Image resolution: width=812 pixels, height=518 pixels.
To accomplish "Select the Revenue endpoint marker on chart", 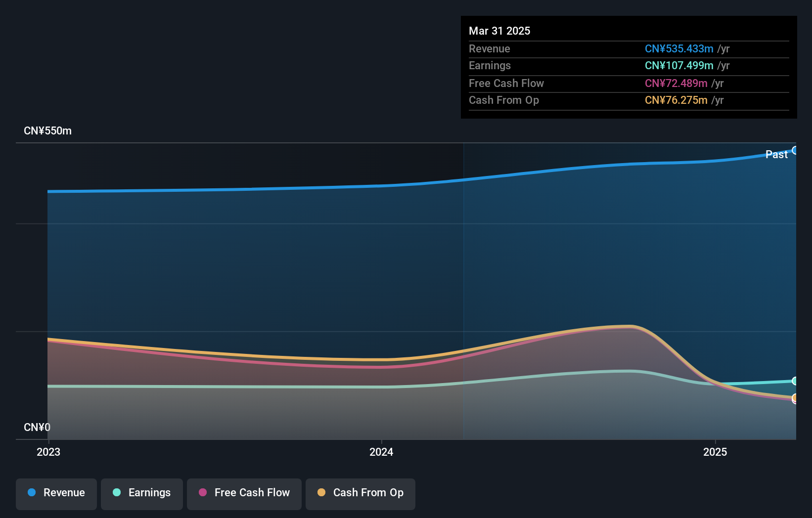I will 795,150.
